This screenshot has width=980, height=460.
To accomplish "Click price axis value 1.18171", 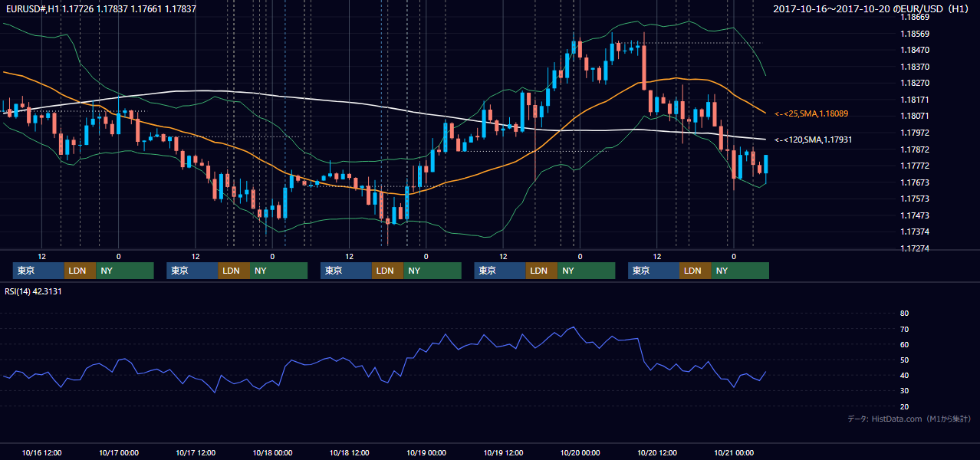I will pos(915,100).
